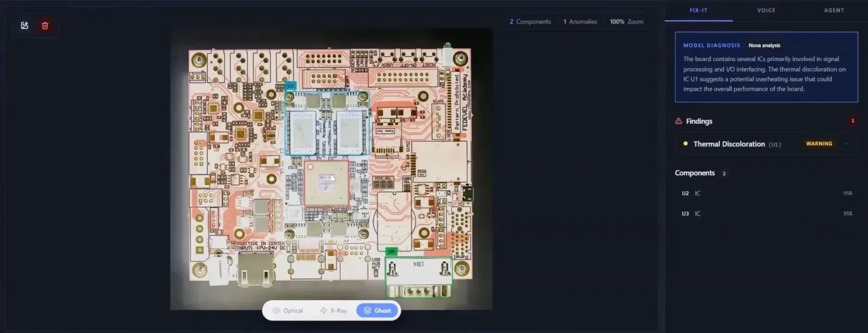
Task: Click the eye icon in Optical button
Action: [276, 311]
